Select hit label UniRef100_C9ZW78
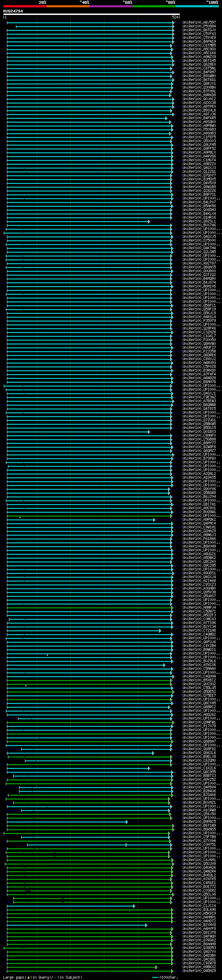 click(x=199, y=963)
